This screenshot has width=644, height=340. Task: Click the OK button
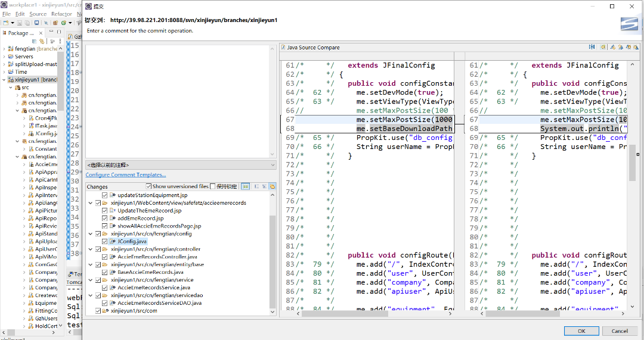[x=581, y=330]
